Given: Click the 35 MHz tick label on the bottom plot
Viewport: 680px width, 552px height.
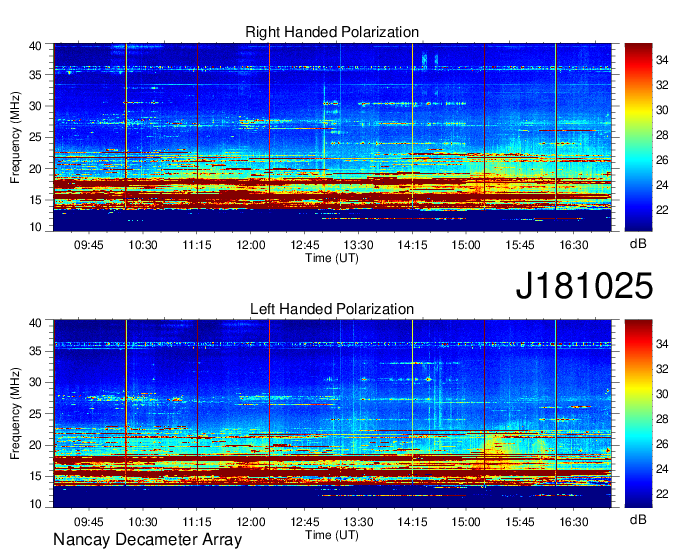Looking at the screenshot, I should (x=35, y=351).
